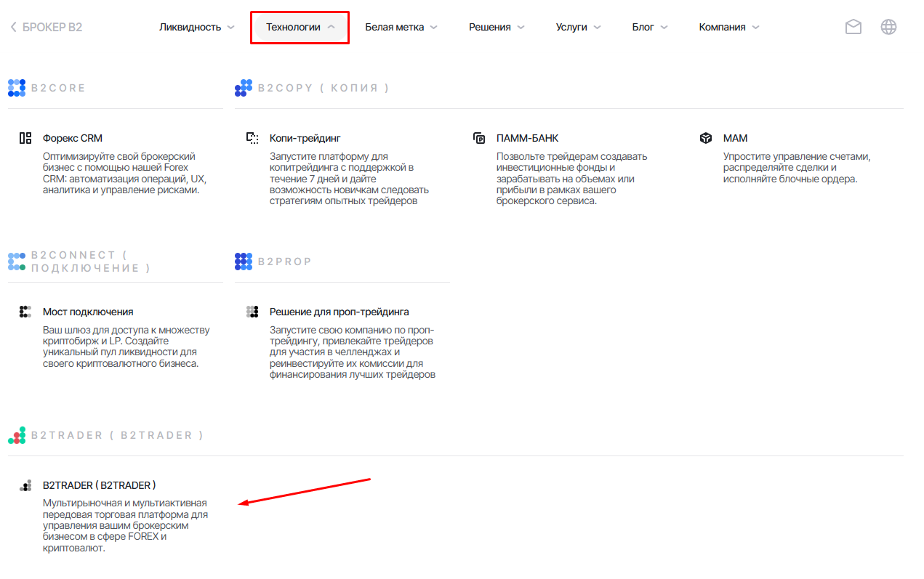Click the Forex CRM grid icon
This screenshot has height=579, width=924.
[x=25, y=138]
